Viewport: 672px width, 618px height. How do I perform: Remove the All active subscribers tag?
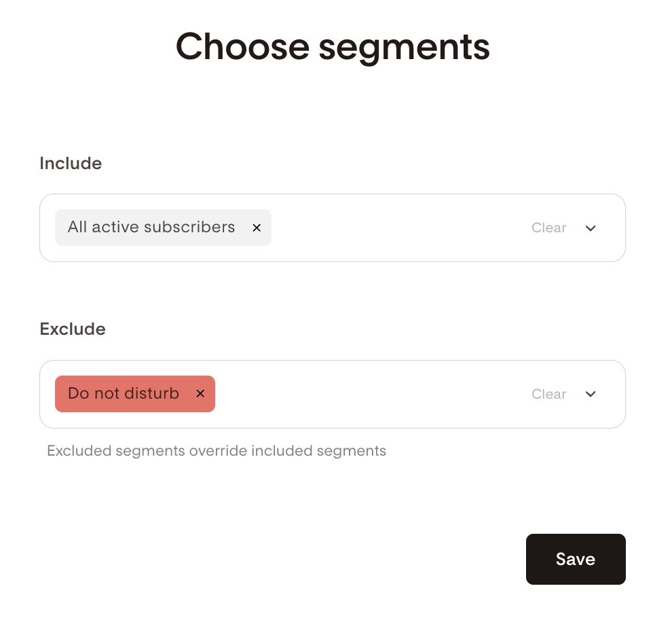(257, 228)
